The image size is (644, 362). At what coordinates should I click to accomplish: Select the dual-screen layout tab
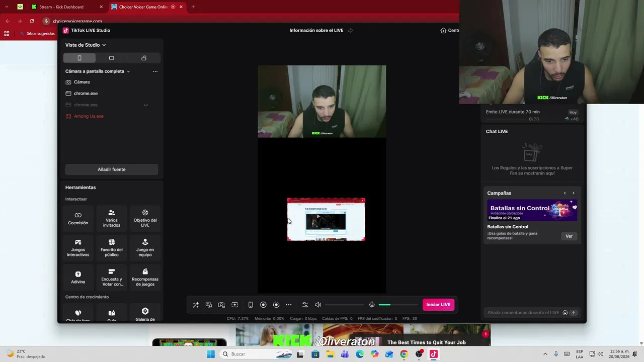click(144, 58)
